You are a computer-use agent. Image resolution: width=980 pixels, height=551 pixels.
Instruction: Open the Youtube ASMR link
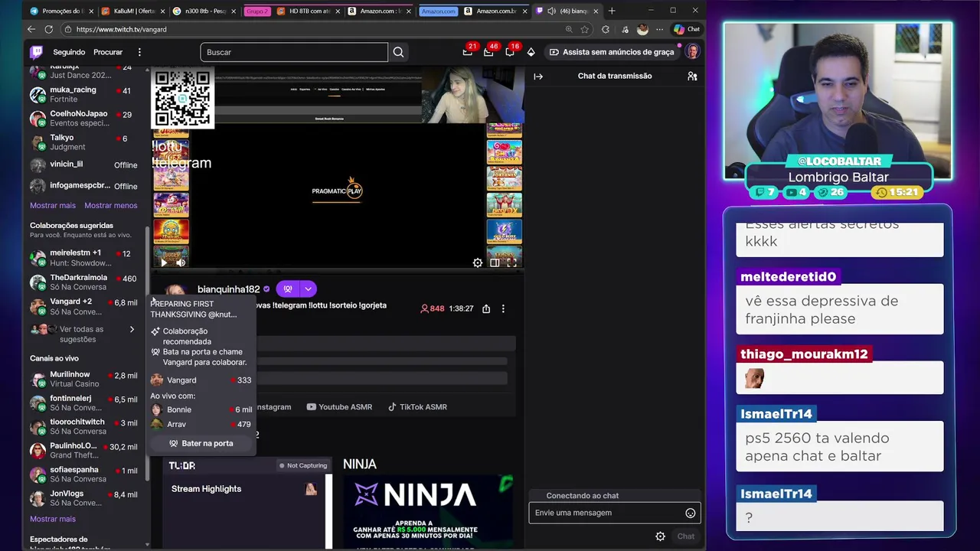point(338,407)
